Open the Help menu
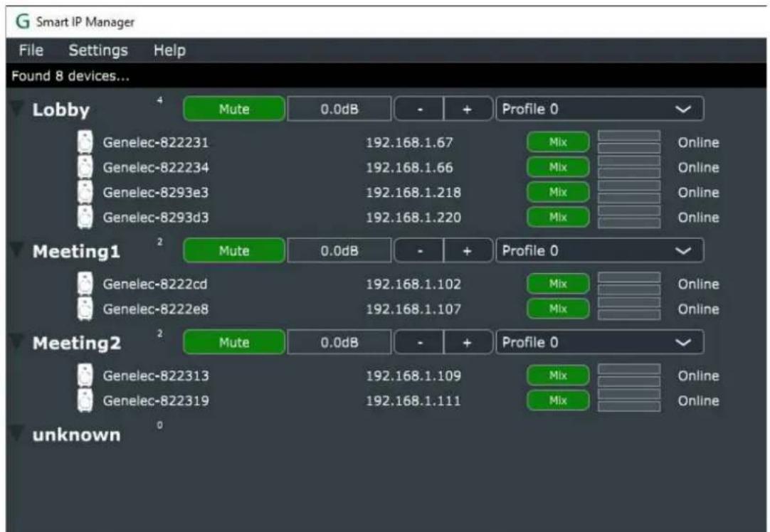 (169, 50)
